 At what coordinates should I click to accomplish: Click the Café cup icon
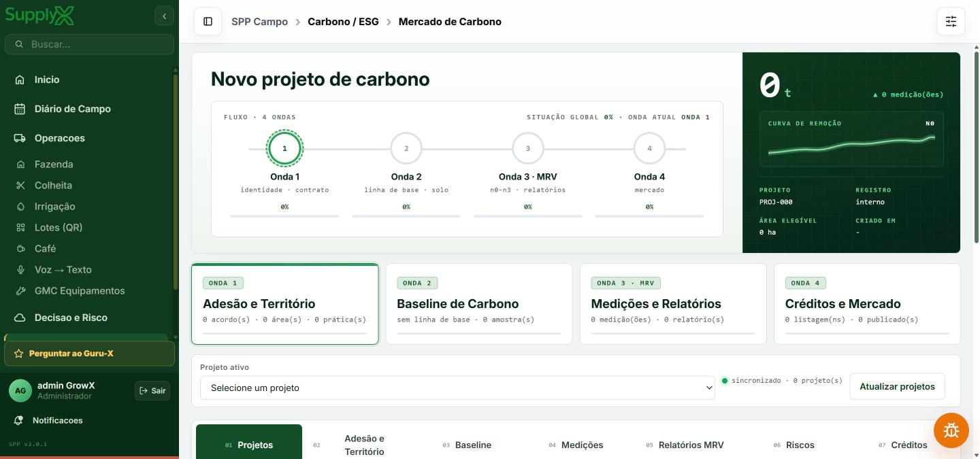(x=20, y=249)
